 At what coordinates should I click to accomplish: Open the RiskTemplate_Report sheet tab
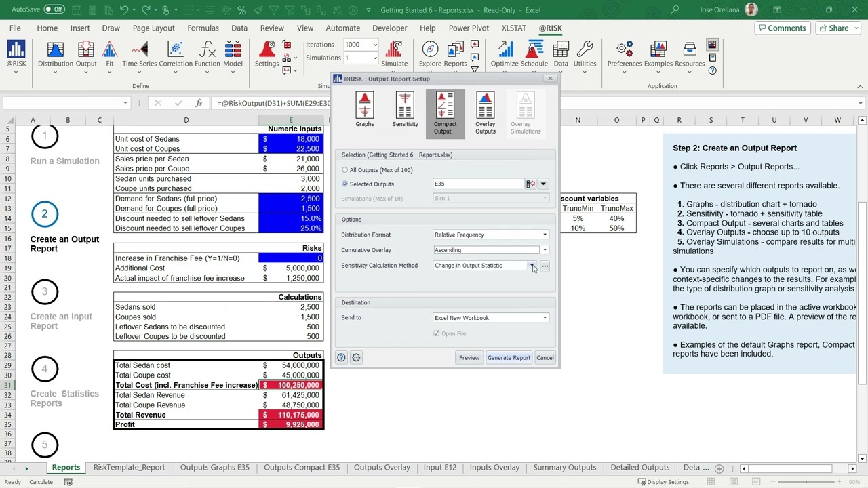pos(129,468)
